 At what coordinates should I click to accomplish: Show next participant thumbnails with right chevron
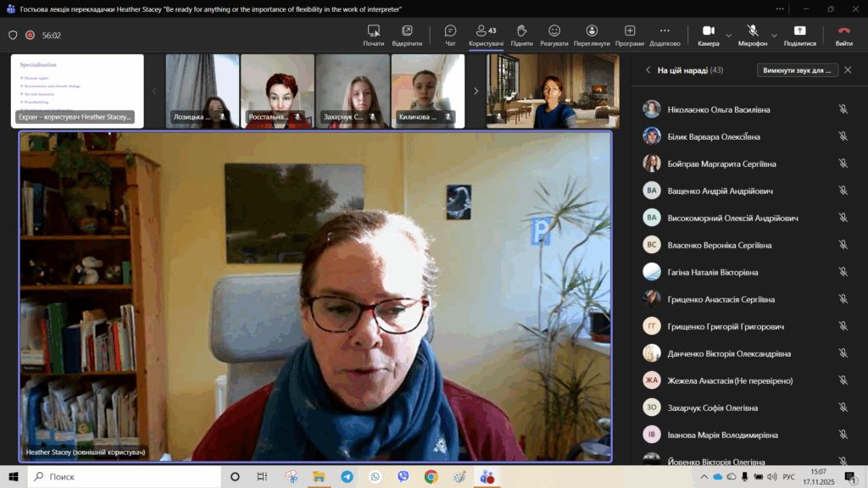(476, 91)
